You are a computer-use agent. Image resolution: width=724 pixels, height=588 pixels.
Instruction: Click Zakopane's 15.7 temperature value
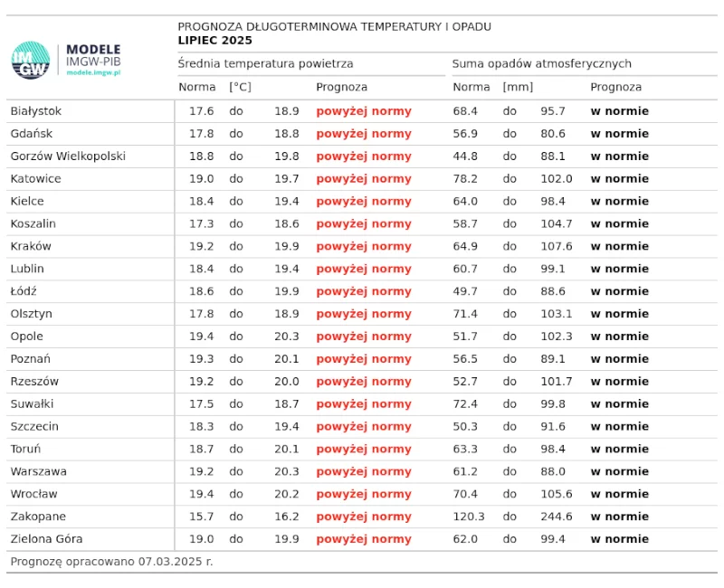pyautogui.click(x=201, y=517)
